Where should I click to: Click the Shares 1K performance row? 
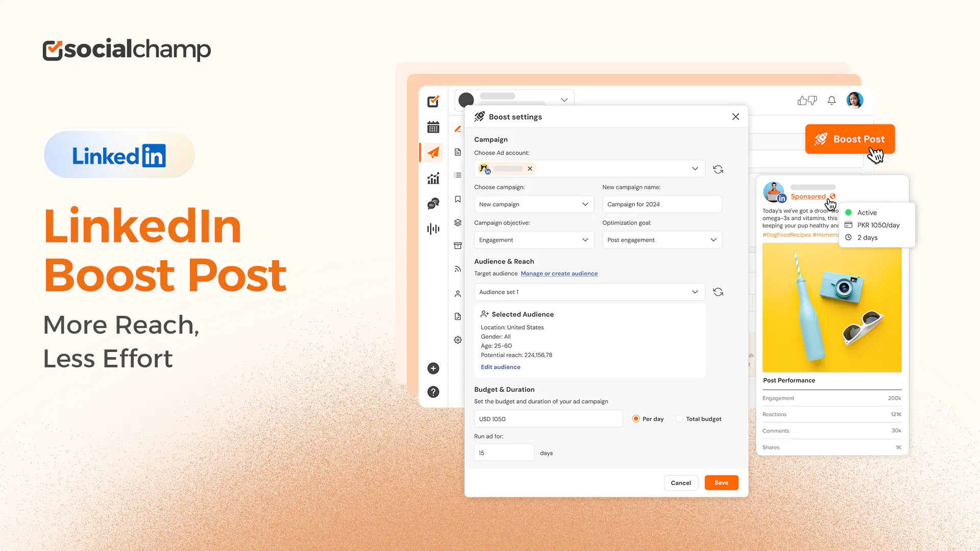(832, 447)
